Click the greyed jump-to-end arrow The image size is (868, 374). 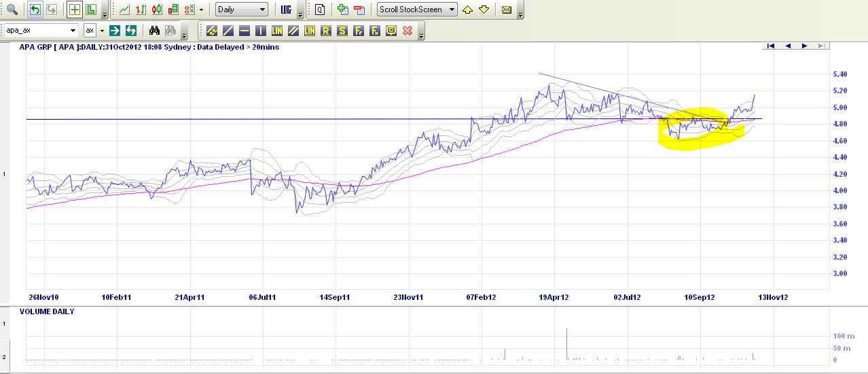[x=822, y=46]
